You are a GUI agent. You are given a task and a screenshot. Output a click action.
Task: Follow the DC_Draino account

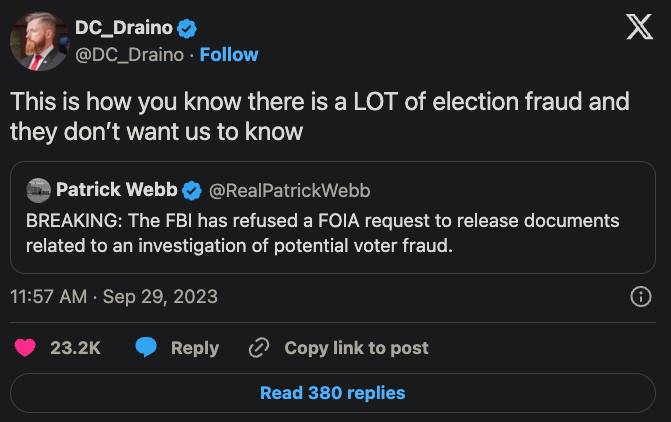point(228,54)
